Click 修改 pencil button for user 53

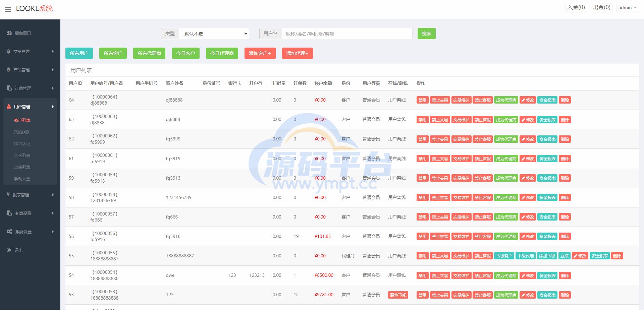coord(528,295)
